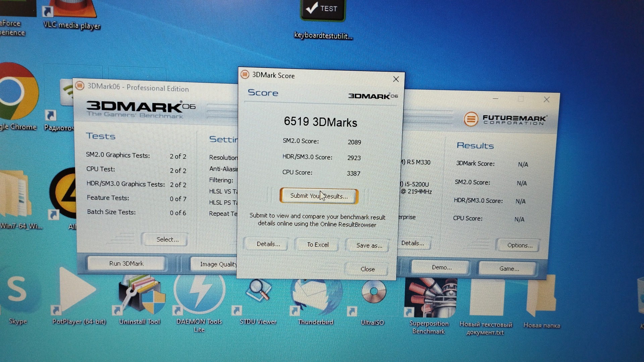Click the HDR/SM3.0 Graphics Tests label
The width and height of the screenshot is (644, 362).
tap(126, 184)
